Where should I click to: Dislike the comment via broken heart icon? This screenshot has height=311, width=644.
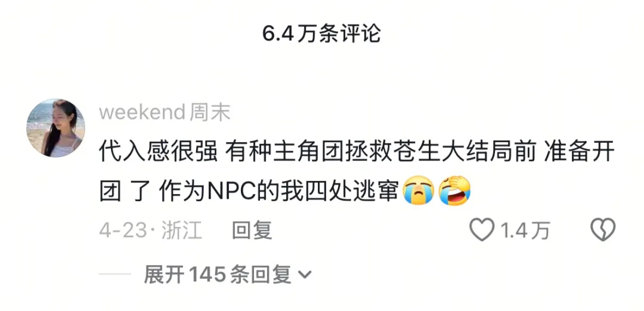click(x=602, y=230)
